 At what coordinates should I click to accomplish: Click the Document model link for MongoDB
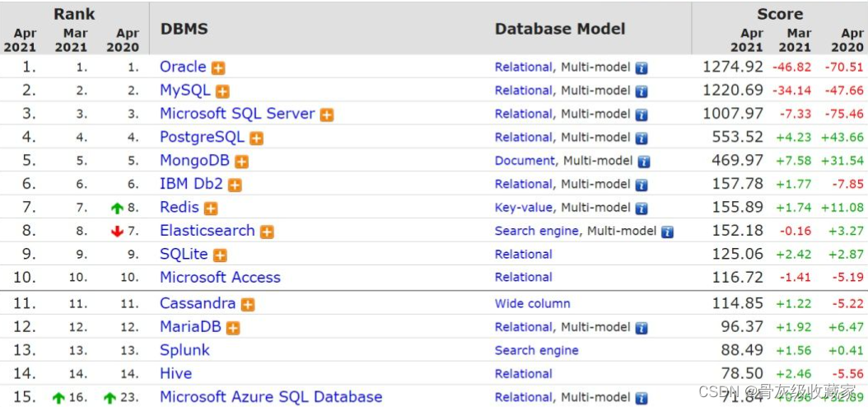(x=525, y=161)
